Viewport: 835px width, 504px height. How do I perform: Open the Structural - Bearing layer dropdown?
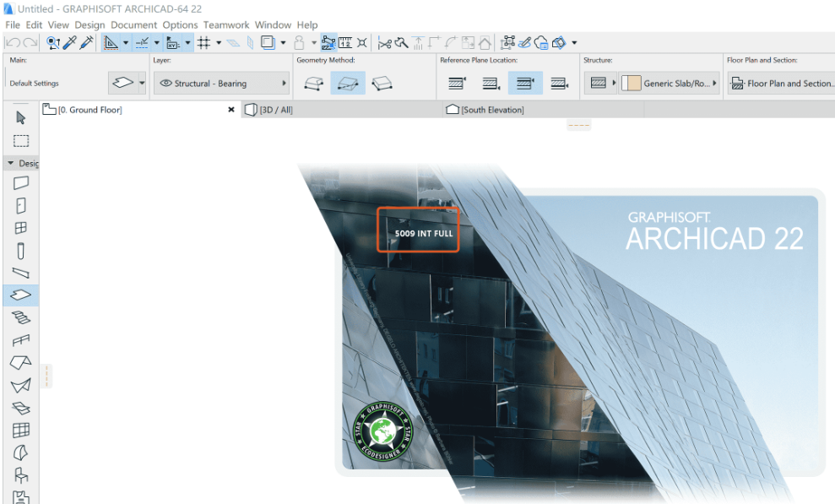[221, 83]
